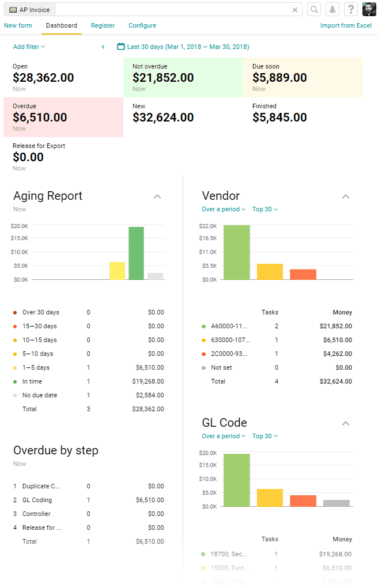
Task: Switch to the Dashboard tab
Action: (x=62, y=25)
